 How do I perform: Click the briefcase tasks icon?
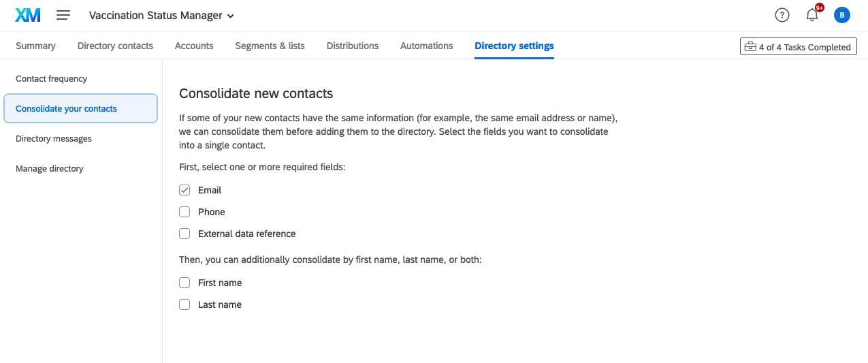(750, 47)
